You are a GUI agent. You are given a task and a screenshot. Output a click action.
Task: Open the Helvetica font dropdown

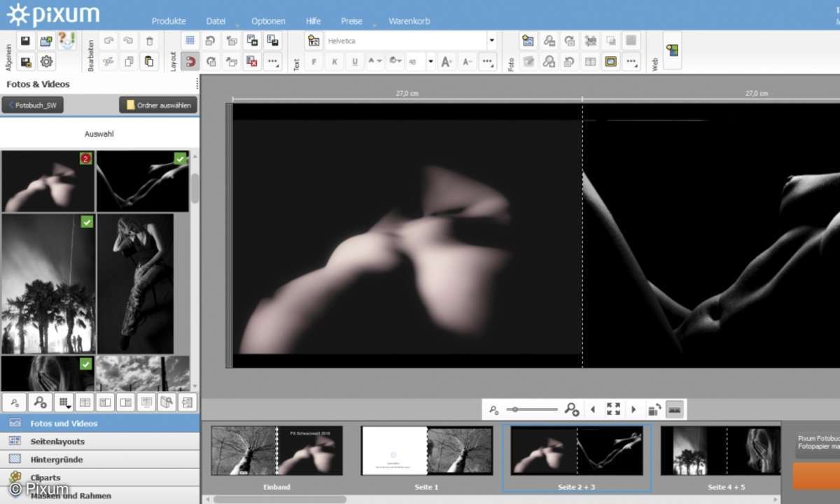[x=491, y=41]
